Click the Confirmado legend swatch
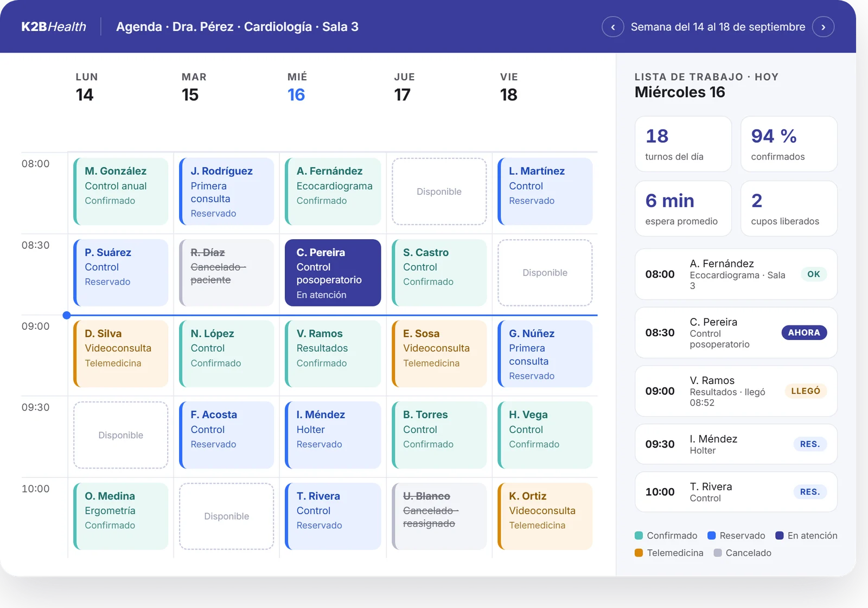868x608 pixels. pyautogui.click(x=639, y=535)
